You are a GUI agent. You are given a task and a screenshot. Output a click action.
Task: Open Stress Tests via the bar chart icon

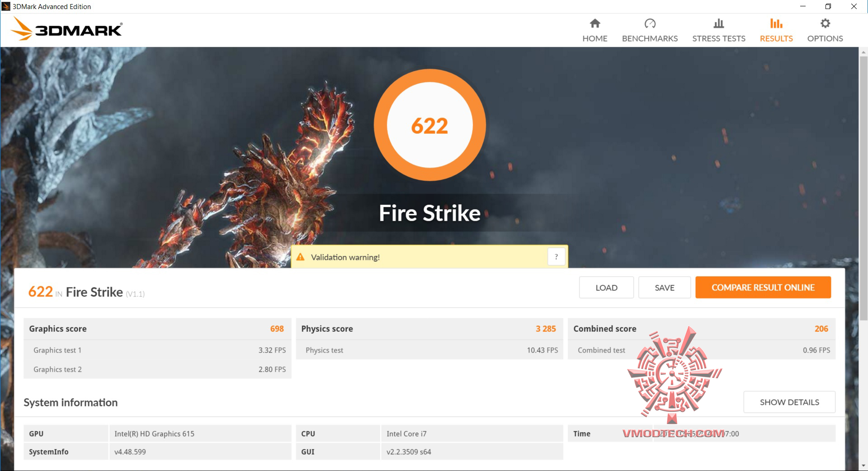click(719, 24)
